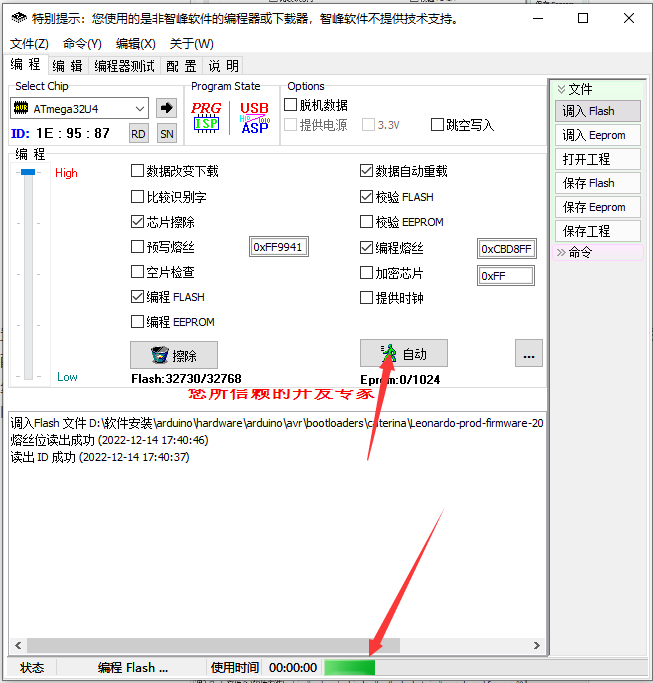Click 调入 Eeprom button

click(598, 135)
